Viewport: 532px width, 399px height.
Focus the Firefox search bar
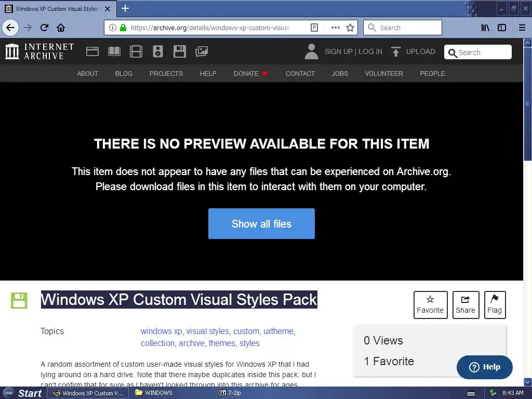403,28
